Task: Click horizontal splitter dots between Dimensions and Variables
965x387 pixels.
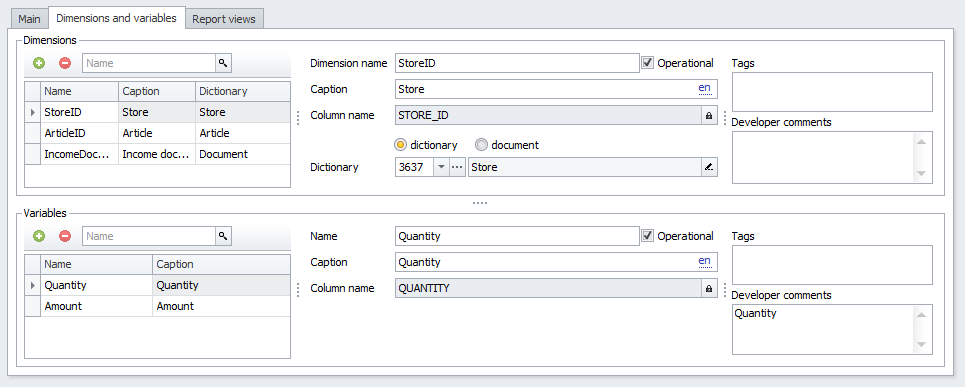Action: [x=480, y=202]
